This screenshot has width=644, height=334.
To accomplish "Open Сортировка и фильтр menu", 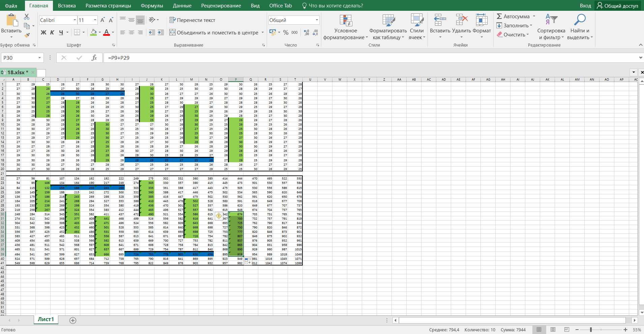I will [551, 27].
